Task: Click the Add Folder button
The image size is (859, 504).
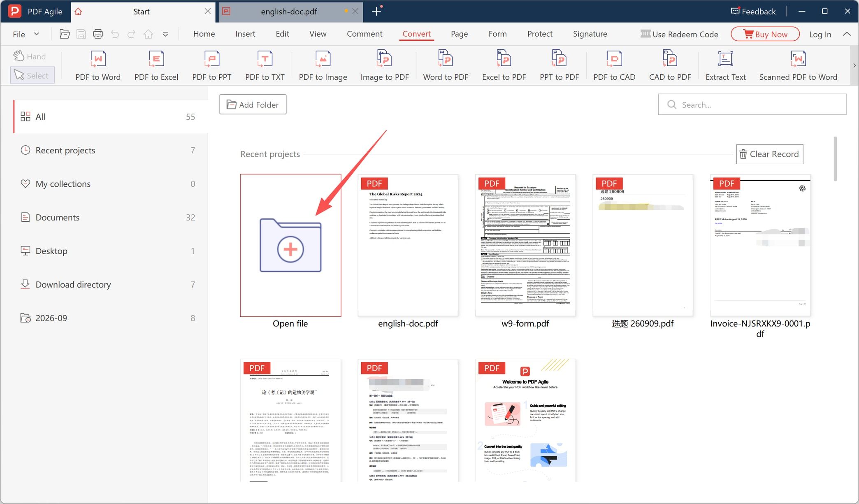Action: pyautogui.click(x=253, y=105)
